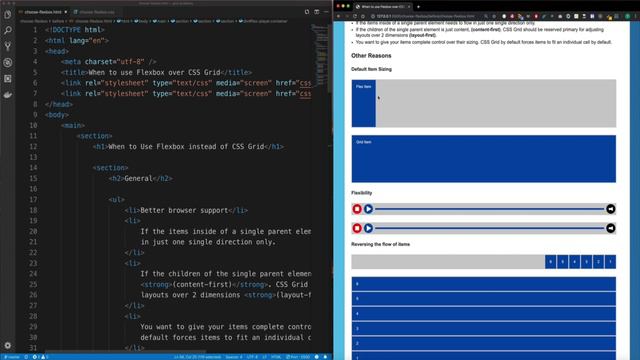Click the second red stop button in Flexibility
The height and width of the screenshot is (360, 640).
(x=357, y=228)
